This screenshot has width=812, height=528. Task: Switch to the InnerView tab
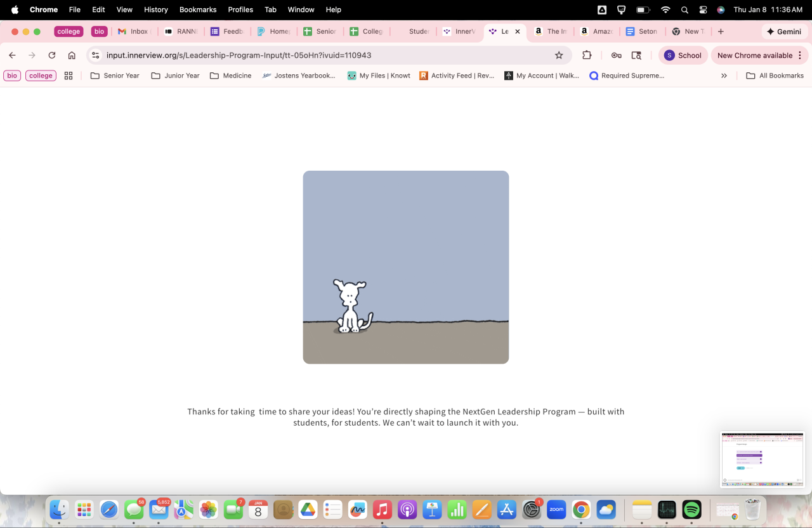pos(459,31)
